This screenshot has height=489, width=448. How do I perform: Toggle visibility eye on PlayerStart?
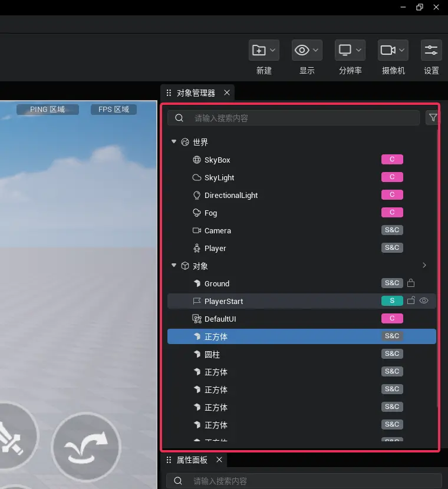[x=424, y=300]
